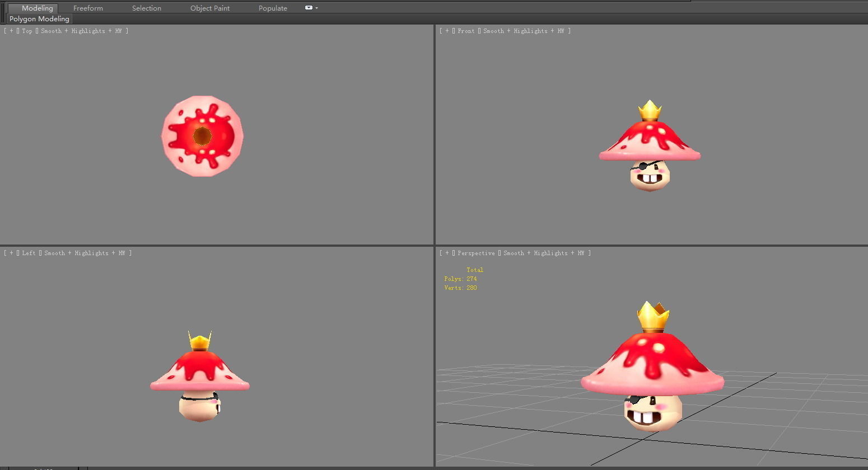Click the 'Polys: 274' statistic text
This screenshot has width=868, height=470.
pos(460,279)
